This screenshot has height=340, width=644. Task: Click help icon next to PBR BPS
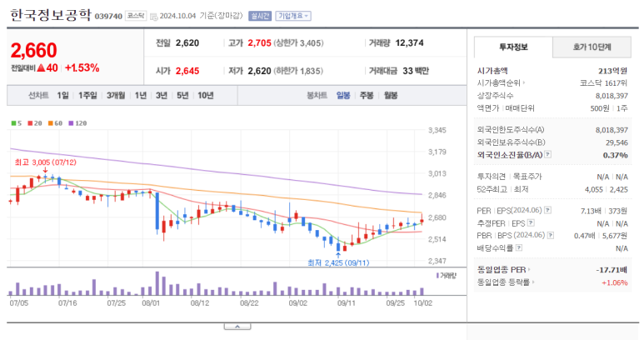[551, 235]
